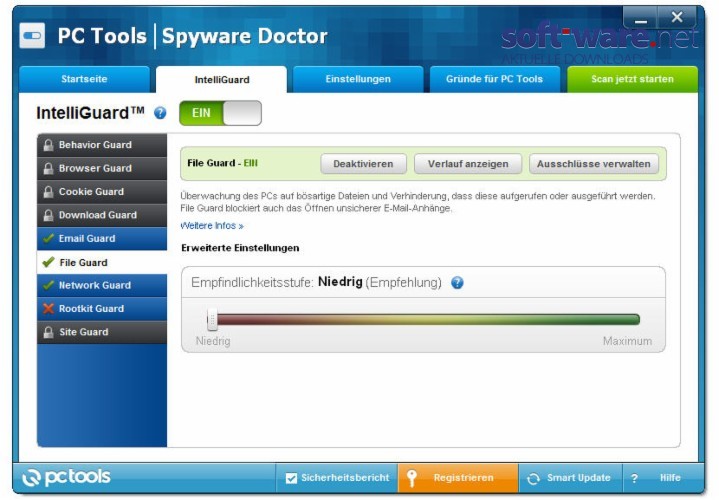
Task: Click the red X icon on Rootkit Guard
Action: (48, 309)
